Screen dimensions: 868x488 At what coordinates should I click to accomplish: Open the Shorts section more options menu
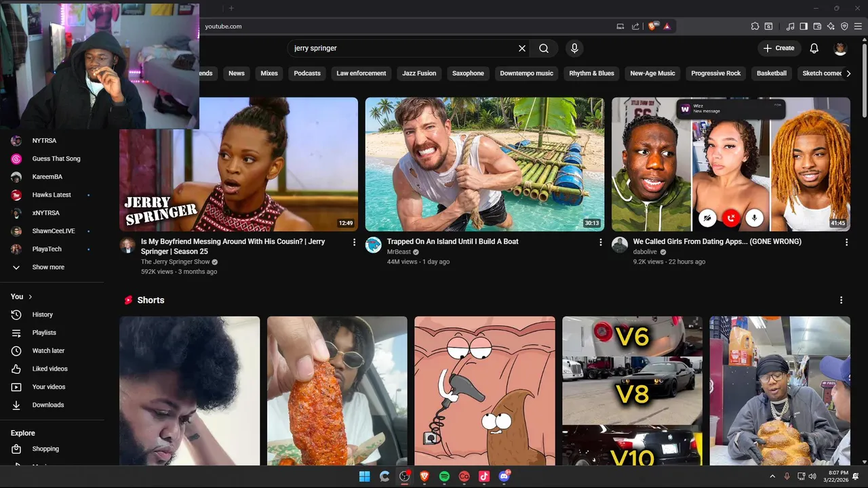[841, 300]
